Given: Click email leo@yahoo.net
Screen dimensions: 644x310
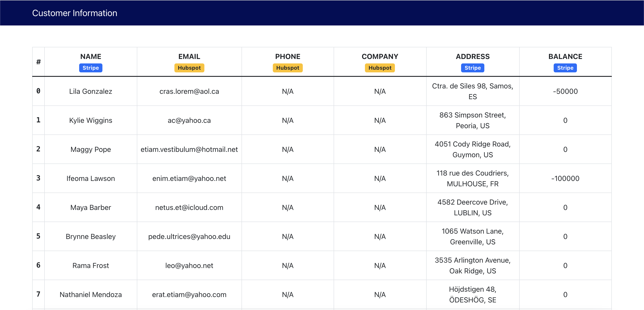Looking at the screenshot, I should tap(189, 265).
